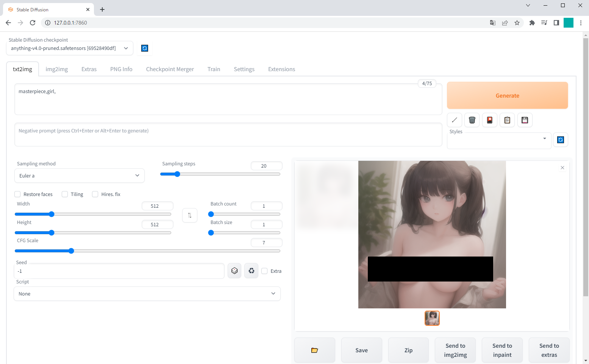589x364 pixels.
Task: Focus the Negative prompt field
Action: (228, 134)
